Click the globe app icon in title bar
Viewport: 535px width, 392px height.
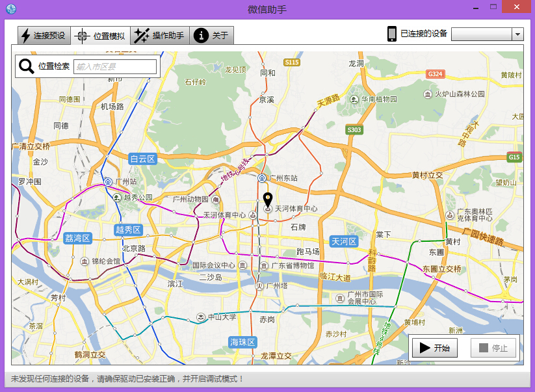click(x=11, y=9)
